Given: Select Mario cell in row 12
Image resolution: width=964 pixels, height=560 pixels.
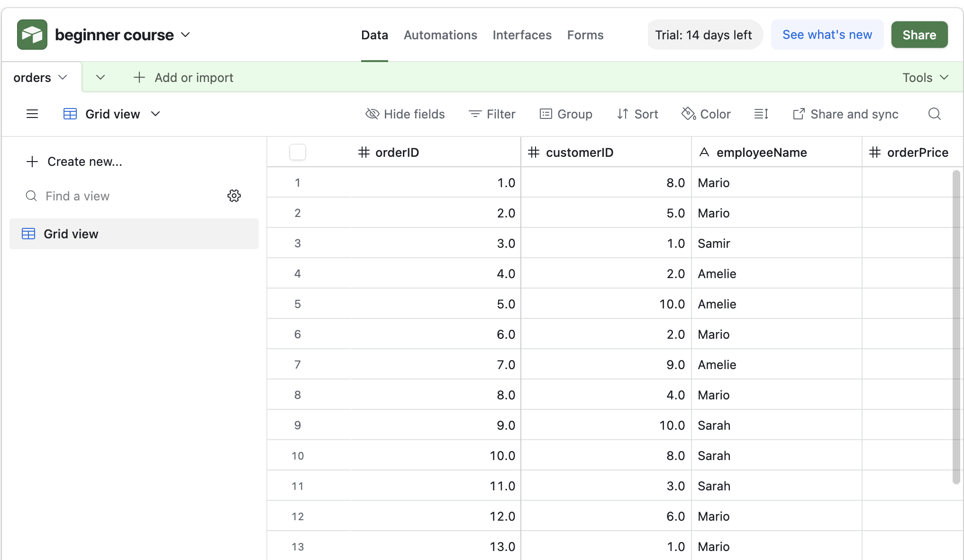Looking at the screenshot, I should coord(777,516).
